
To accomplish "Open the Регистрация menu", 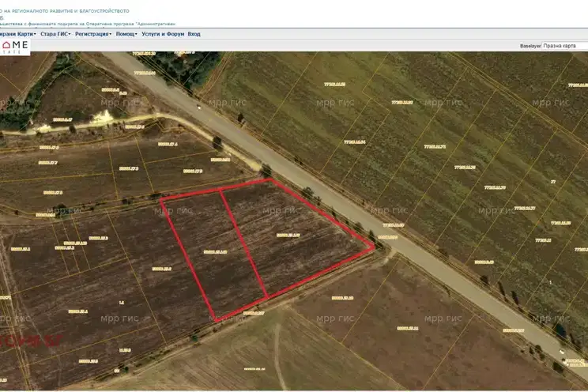I will click(93, 34).
